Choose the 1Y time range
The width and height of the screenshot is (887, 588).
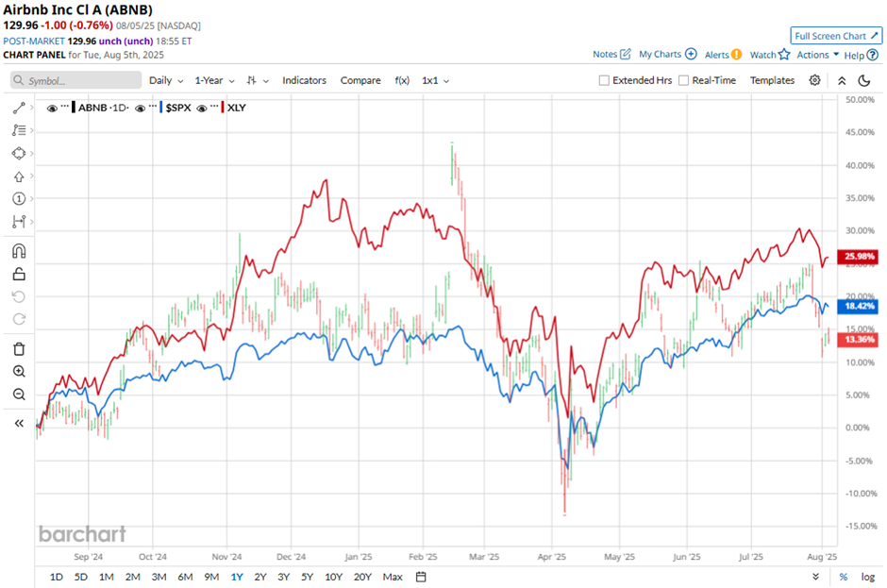[x=237, y=577]
